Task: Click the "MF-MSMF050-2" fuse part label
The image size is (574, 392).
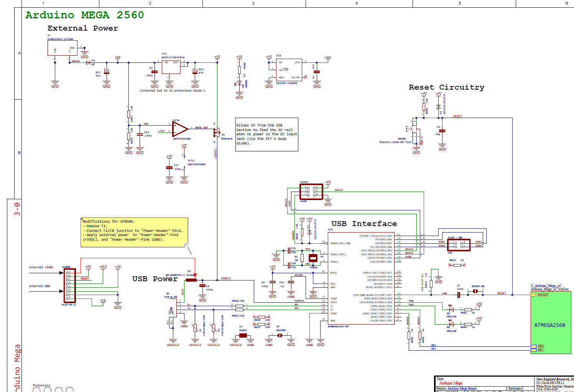Action: [175, 275]
